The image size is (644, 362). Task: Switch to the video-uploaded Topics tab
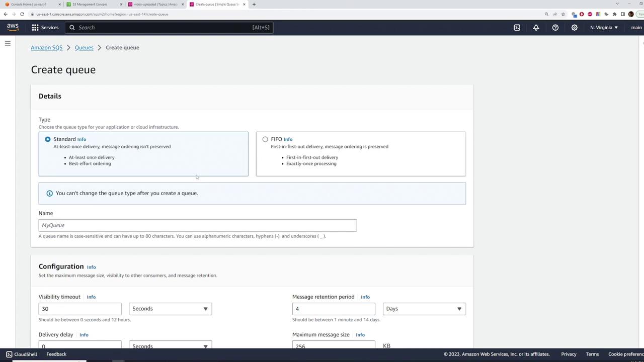(x=155, y=5)
